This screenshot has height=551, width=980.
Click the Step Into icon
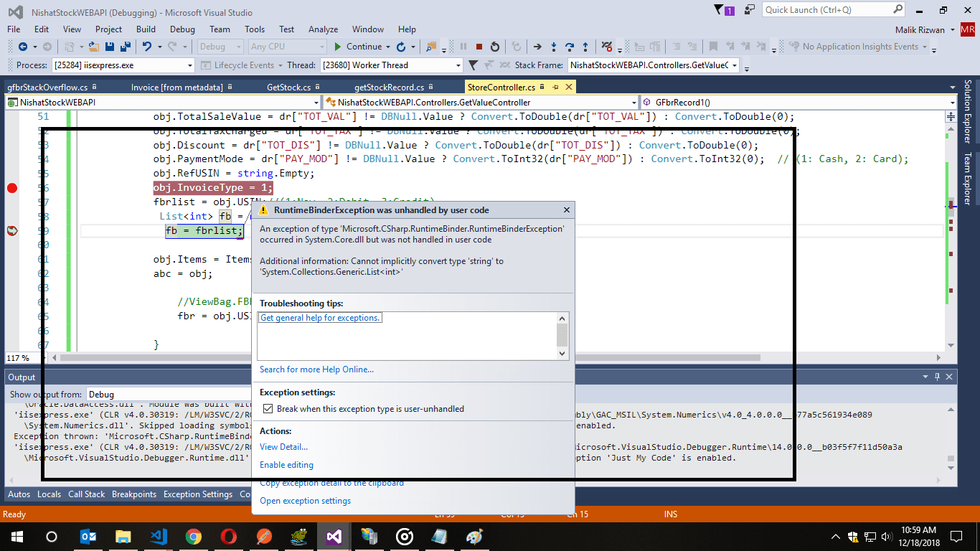tap(554, 47)
